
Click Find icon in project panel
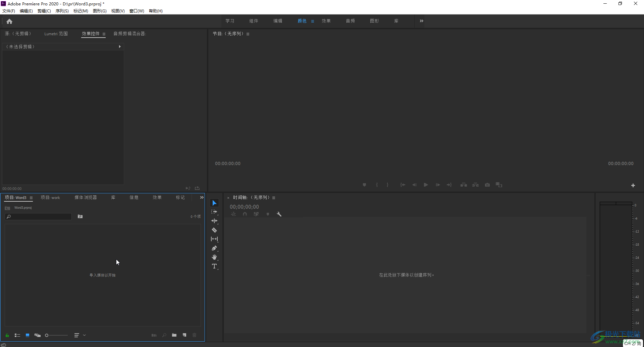tap(164, 335)
